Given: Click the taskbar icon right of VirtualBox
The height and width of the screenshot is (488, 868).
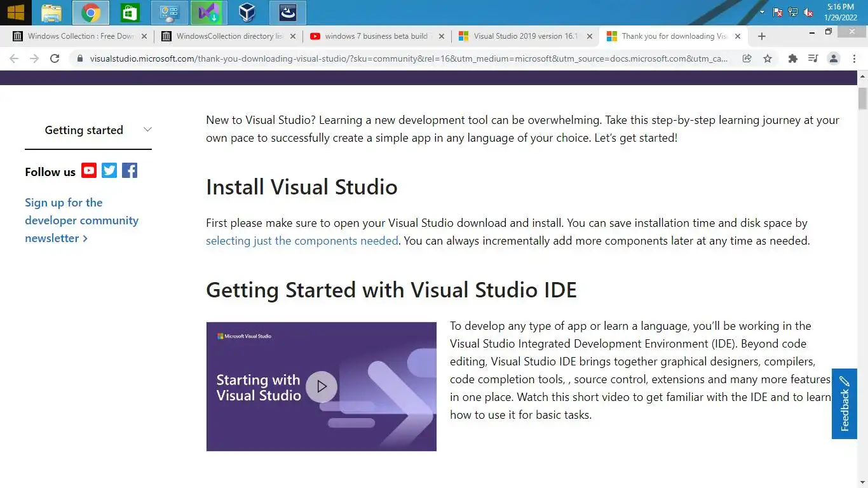Looking at the screenshot, I should pos(288,13).
